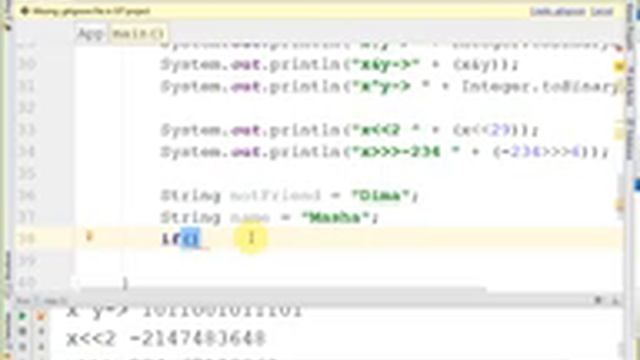Click the console output line "x<<2 -2147483648"
This screenshot has height=360, width=640.
(x=166, y=338)
